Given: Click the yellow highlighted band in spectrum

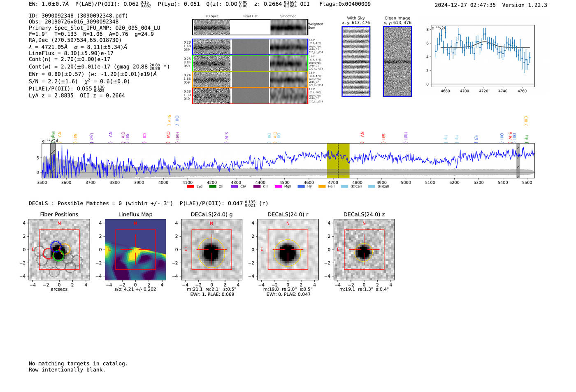Looking at the screenshot, I should point(338,161).
